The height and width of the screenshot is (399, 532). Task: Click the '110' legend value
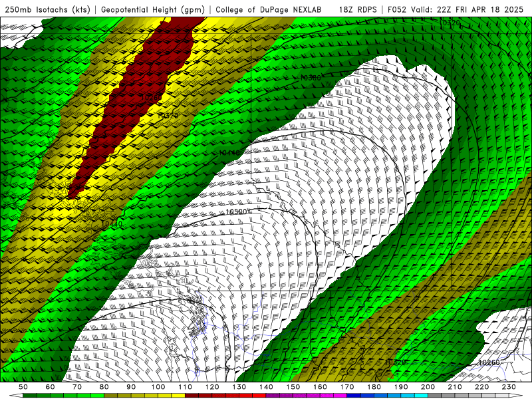186,387
